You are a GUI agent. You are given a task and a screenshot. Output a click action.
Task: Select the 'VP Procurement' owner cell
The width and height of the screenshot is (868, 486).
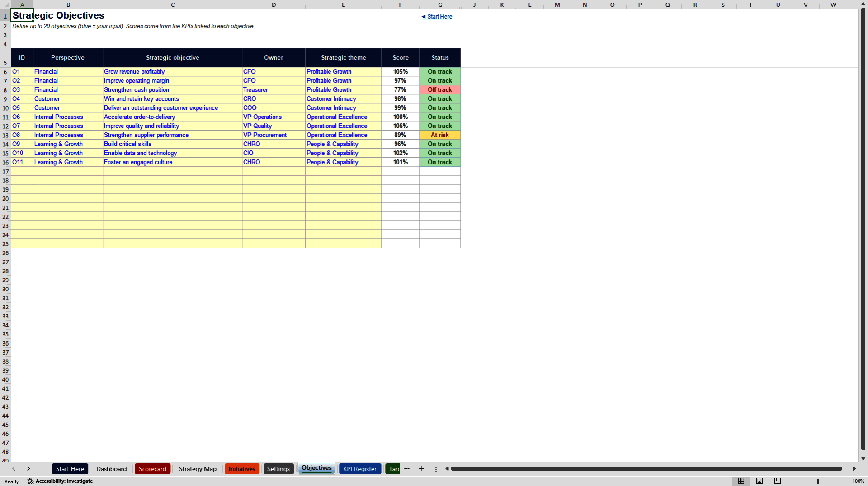[274, 135]
